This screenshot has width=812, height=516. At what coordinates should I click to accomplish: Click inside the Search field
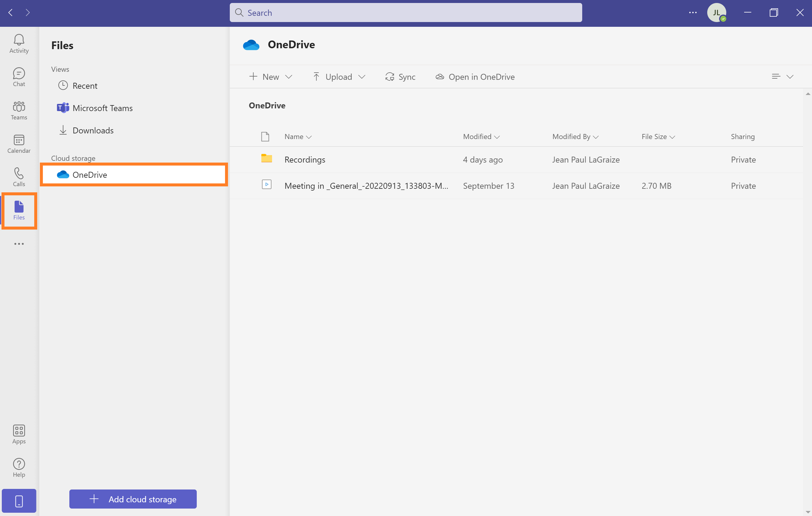tap(406, 13)
